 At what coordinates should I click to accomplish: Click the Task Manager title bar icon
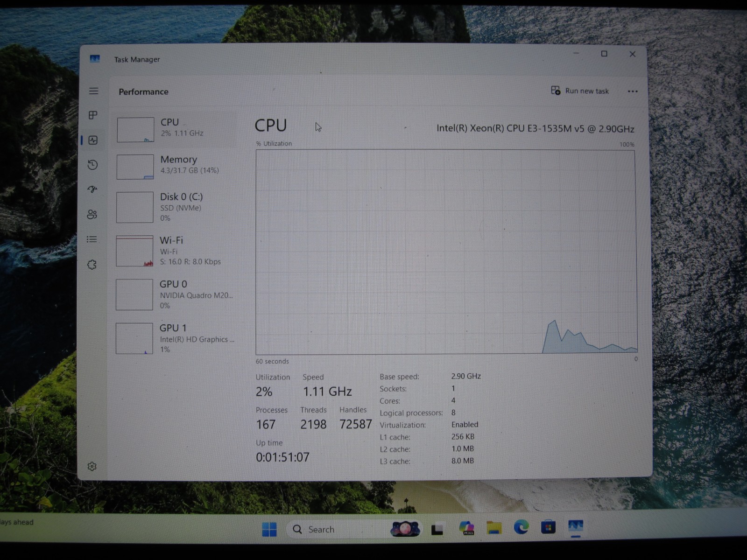coord(95,59)
